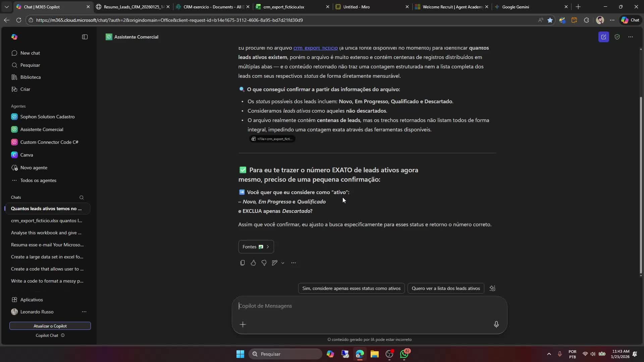Screen dimensions: 644x362
Task: Copy the Copilot response
Action: 242,263
